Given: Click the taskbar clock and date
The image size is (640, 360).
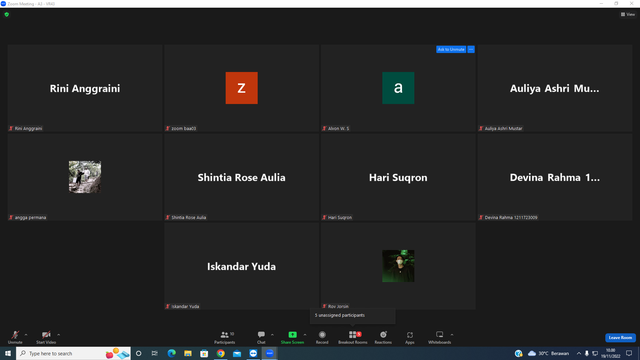Looking at the screenshot, I should tap(611, 353).
